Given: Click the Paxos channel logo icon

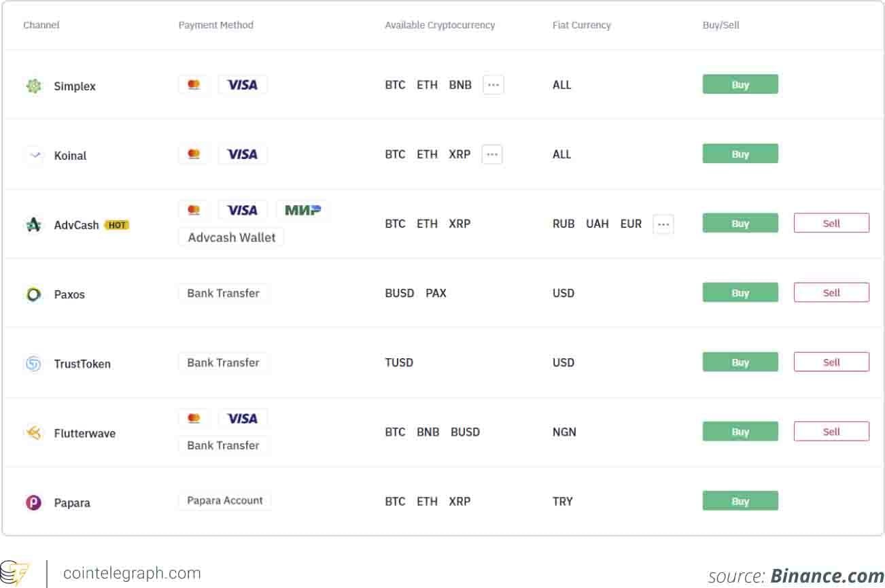Looking at the screenshot, I should (33, 294).
